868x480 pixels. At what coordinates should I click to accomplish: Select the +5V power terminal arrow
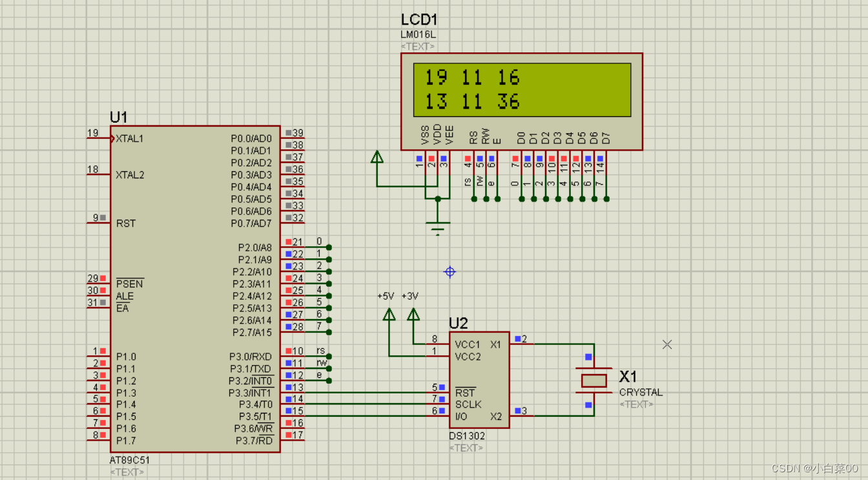click(x=389, y=315)
